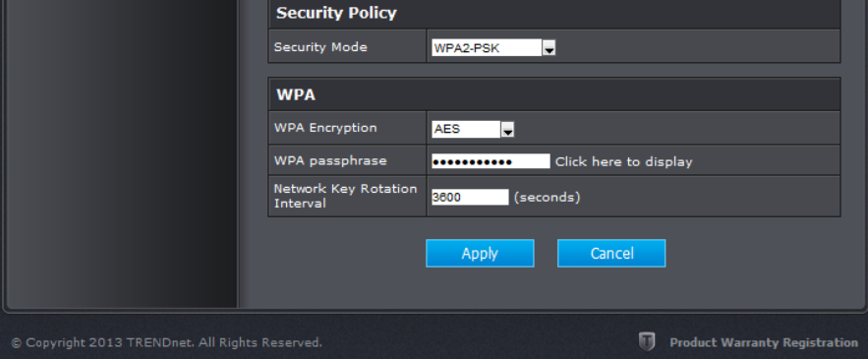The width and height of the screenshot is (868, 359).
Task: Reveal passphrase via Click here to display
Action: [x=624, y=161]
